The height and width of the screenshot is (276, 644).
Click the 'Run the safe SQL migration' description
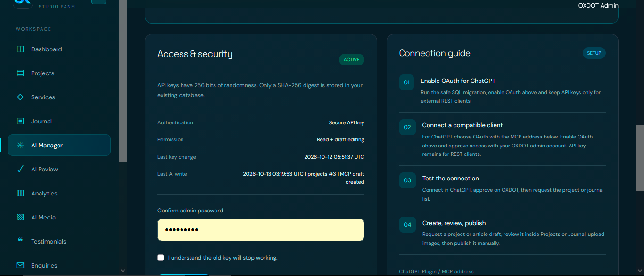tap(511, 97)
